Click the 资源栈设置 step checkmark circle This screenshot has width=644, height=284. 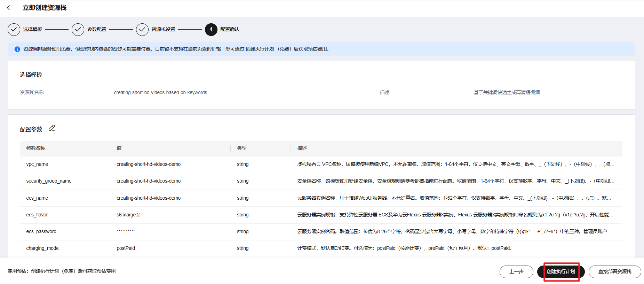click(x=142, y=30)
